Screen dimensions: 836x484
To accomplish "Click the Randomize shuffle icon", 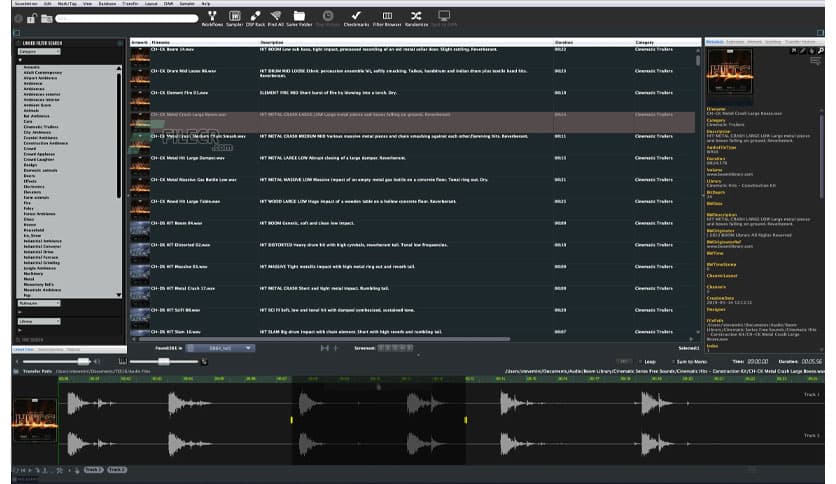I will (416, 18).
